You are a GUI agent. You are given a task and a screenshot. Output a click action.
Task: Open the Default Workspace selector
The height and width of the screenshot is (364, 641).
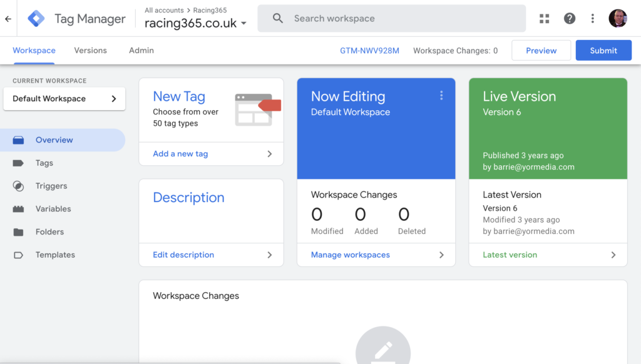pos(64,98)
